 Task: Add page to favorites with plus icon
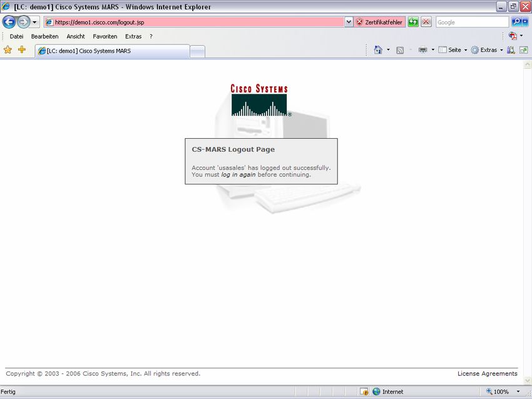tap(22, 50)
